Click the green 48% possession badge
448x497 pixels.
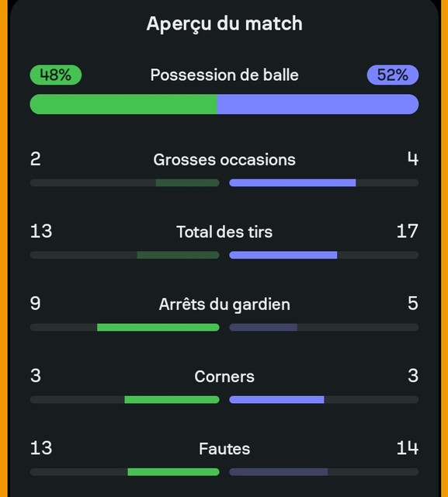[56, 75]
